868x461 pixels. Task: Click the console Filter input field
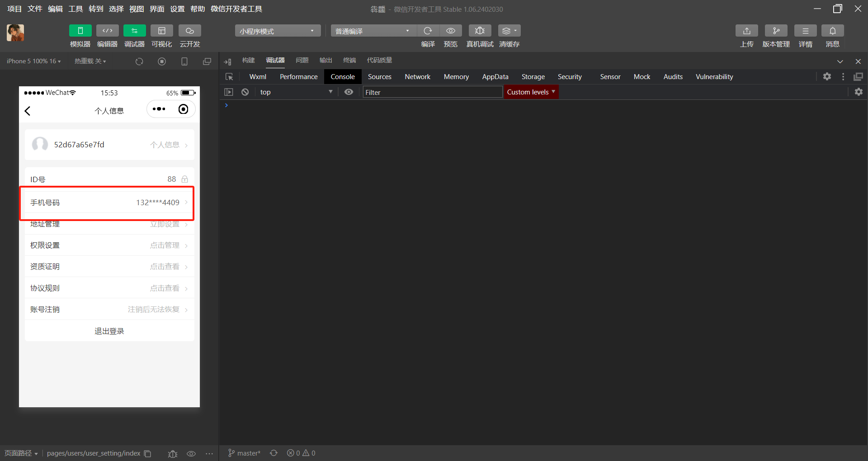coord(433,92)
